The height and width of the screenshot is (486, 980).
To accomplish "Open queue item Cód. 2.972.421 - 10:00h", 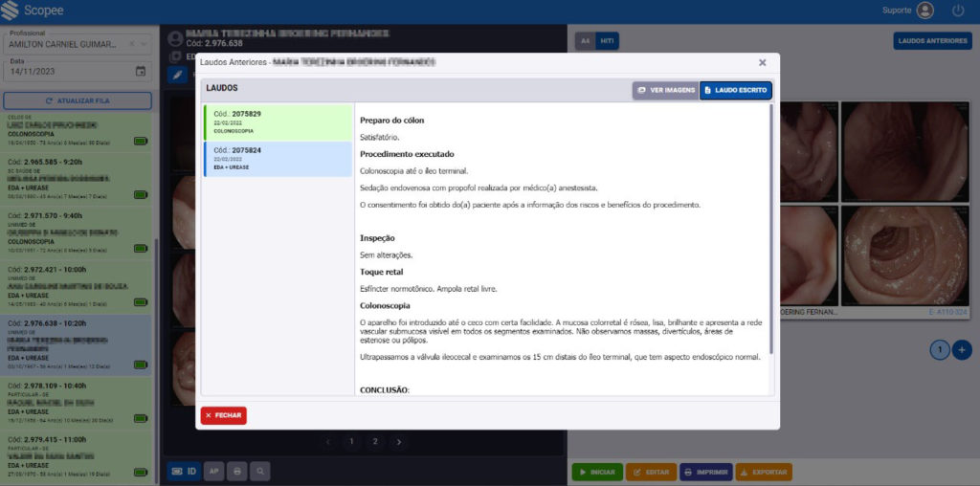I will 78,286.
